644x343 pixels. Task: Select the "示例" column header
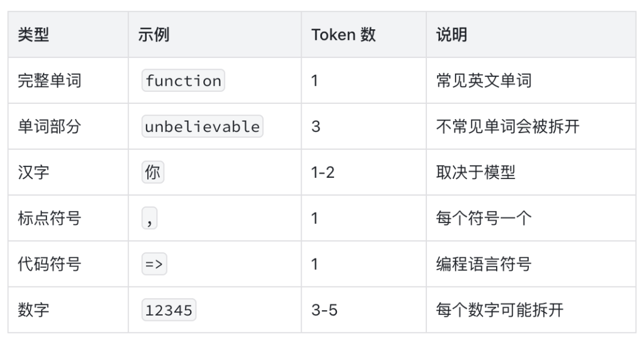pyautogui.click(x=153, y=35)
